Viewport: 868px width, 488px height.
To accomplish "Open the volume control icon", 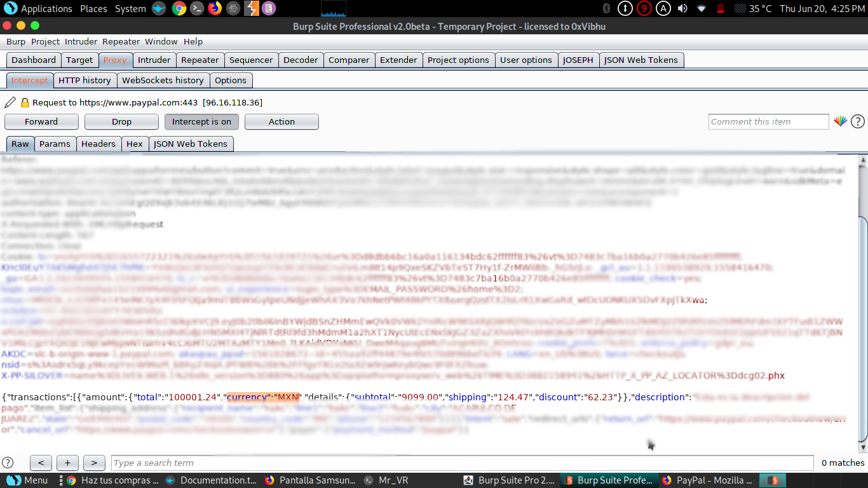I will 682,8.
